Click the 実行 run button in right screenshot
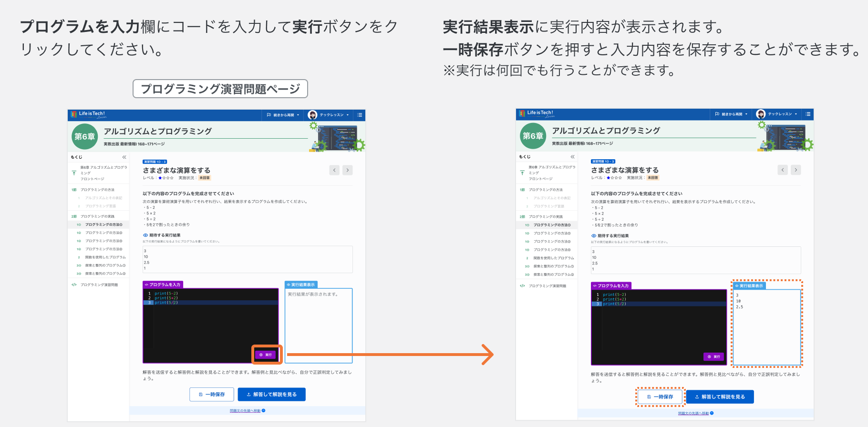Viewport: 868px width, 427px height. click(x=713, y=356)
